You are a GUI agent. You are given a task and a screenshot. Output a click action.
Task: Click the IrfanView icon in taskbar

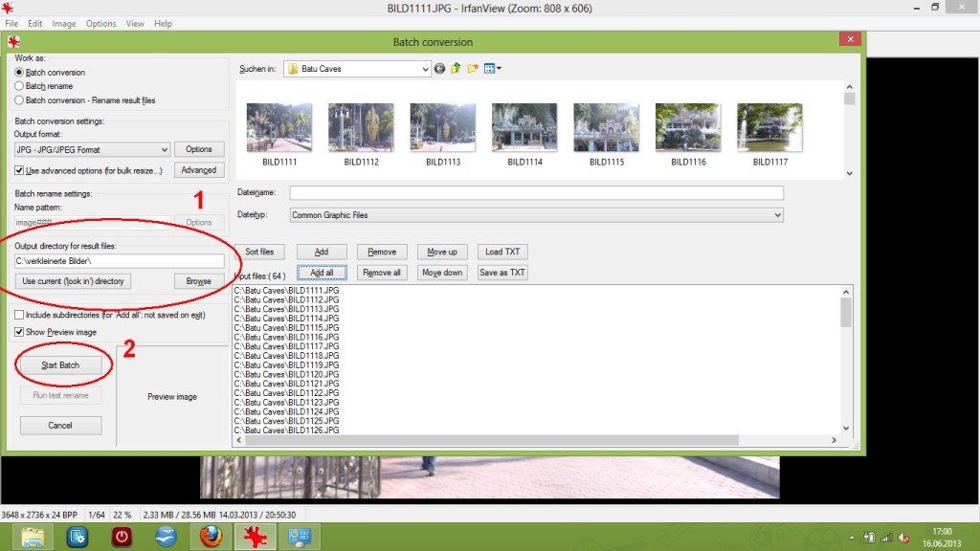click(256, 537)
